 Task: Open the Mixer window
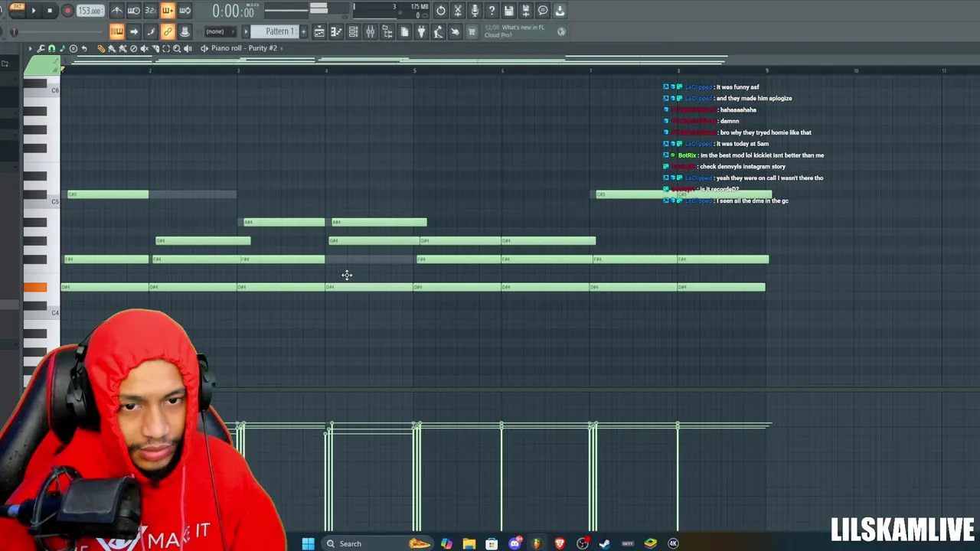click(x=370, y=31)
